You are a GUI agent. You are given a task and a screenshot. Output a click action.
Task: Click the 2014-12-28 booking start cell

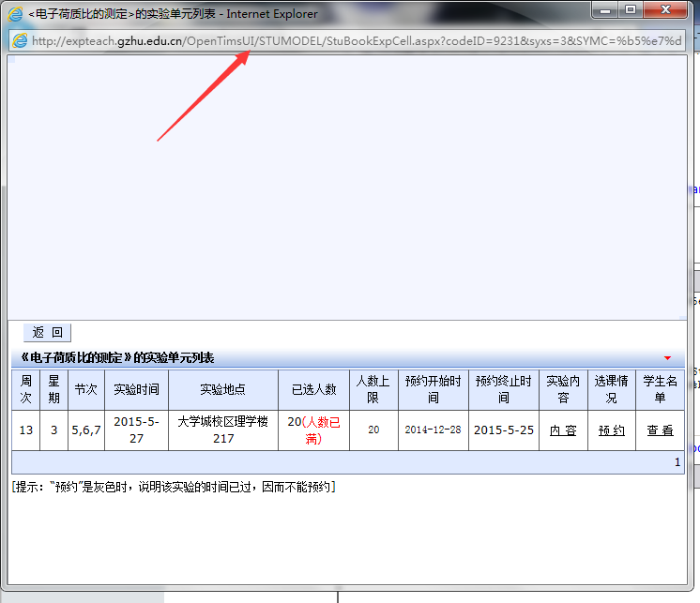pos(433,430)
